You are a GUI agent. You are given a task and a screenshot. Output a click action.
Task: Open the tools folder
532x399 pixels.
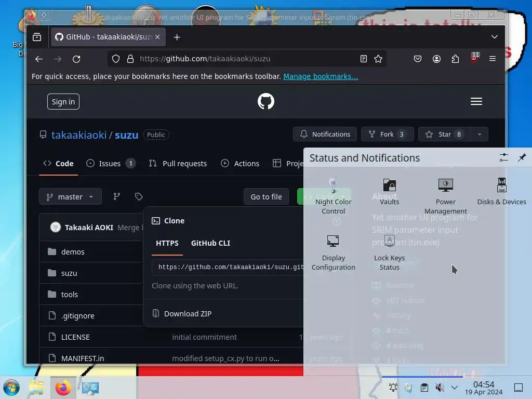[69, 295]
